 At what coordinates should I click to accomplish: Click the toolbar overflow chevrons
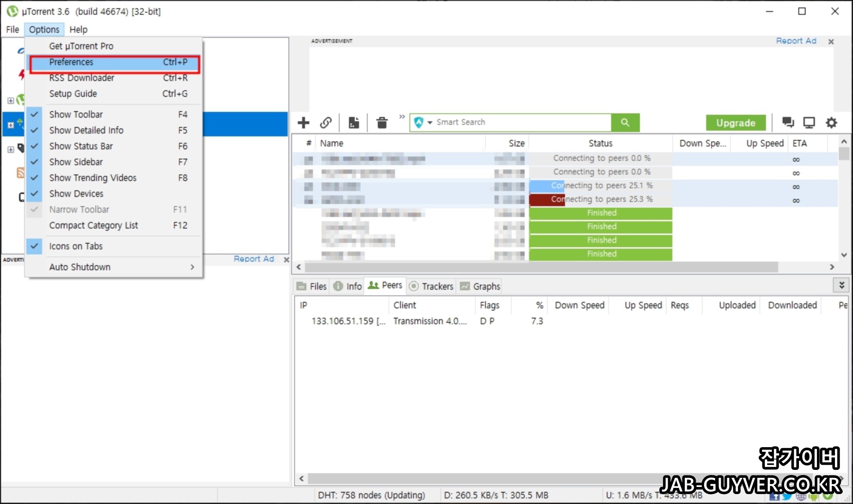402,117
